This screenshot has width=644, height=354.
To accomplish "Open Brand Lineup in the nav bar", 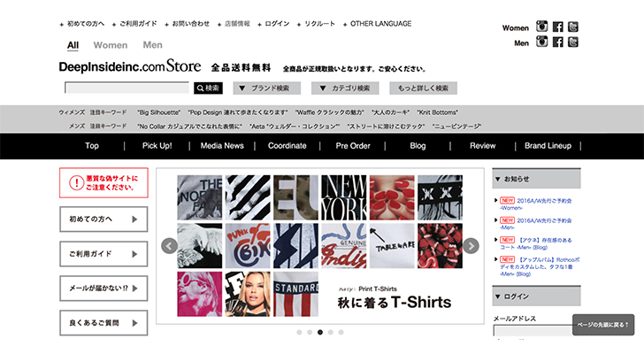I will click(548, 146).
